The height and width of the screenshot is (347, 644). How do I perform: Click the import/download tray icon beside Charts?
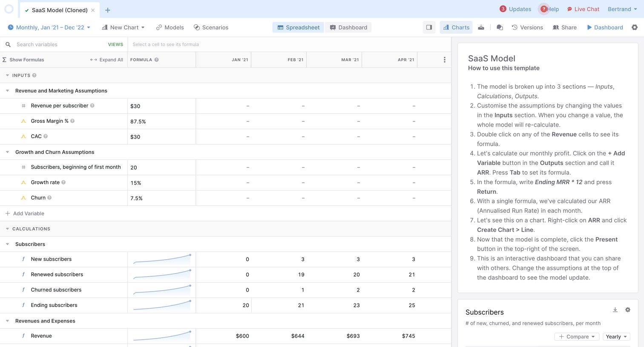click(481, 27)
